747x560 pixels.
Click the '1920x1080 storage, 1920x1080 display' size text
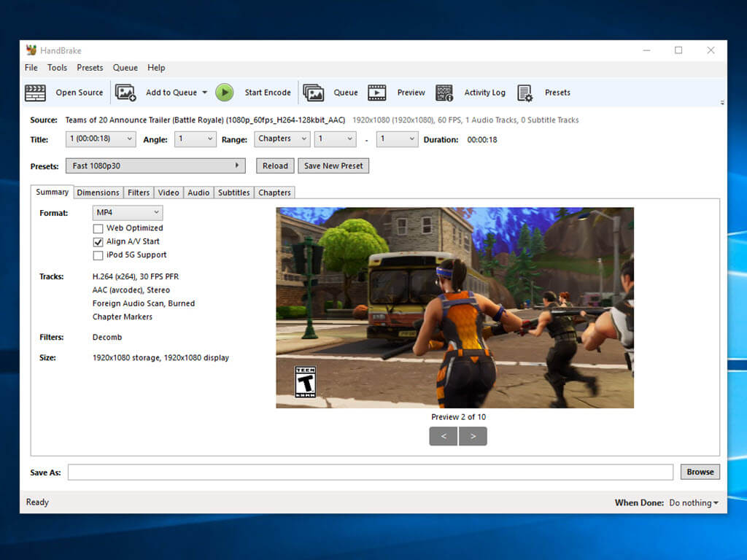coord(160,357)
